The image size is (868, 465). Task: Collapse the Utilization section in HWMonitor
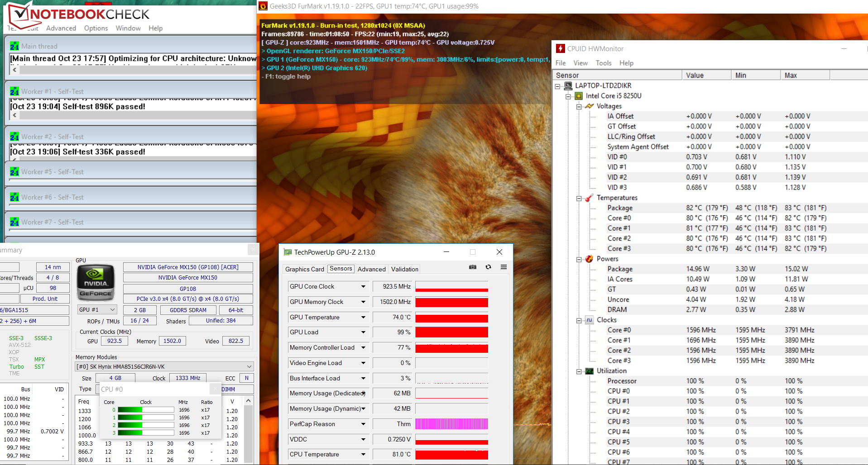[x=579, y=371]
